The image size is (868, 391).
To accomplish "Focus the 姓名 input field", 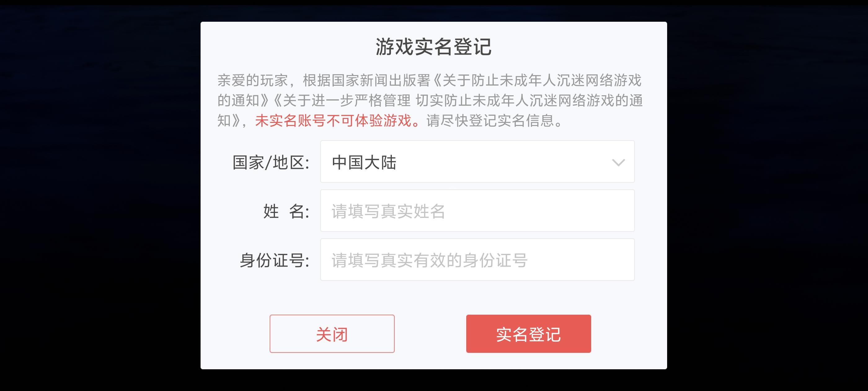I will [477, 211].
